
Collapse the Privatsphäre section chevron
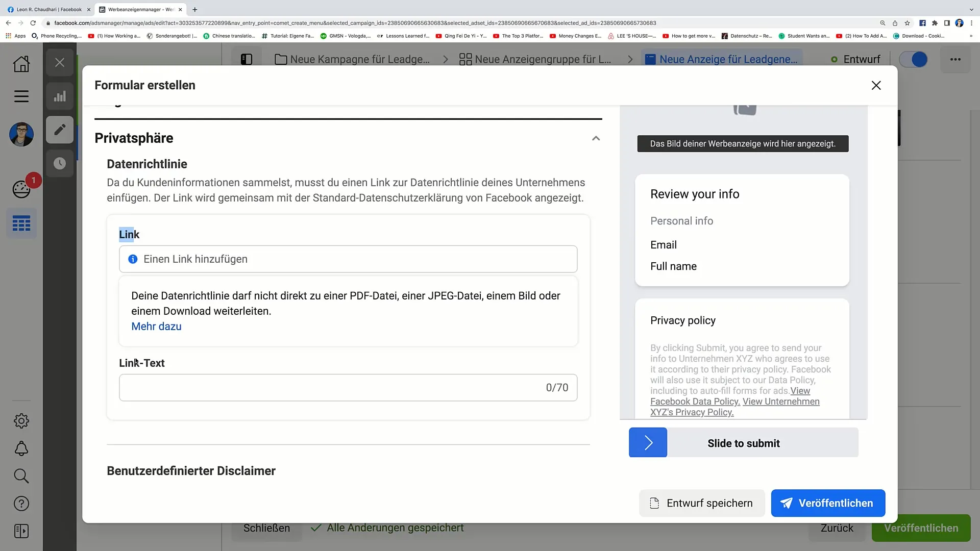[596, 138]
